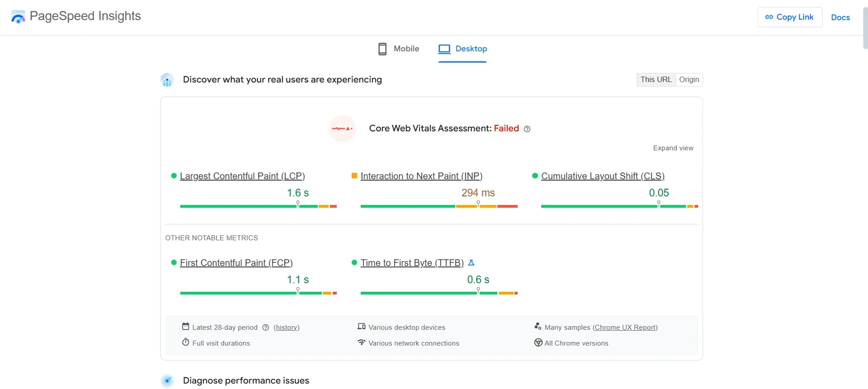Click the calendar icon by 28-day period

click(185, 327)
